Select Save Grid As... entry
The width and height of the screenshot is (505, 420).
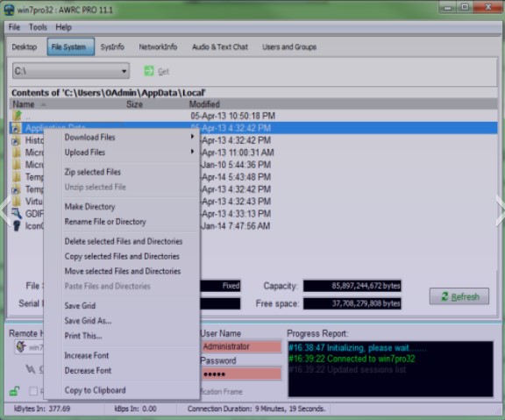pyautogui.click(x=88, y=321)
